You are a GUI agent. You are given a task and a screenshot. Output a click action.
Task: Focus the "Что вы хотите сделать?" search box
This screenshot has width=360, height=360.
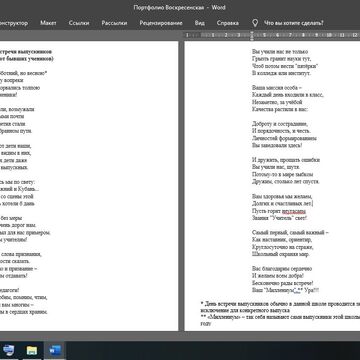point(294,23)
